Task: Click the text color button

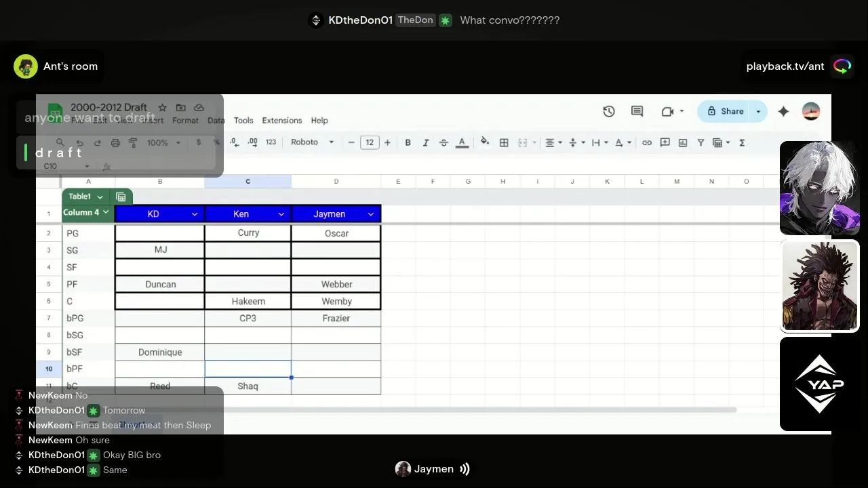Action: tap(462, 142)
